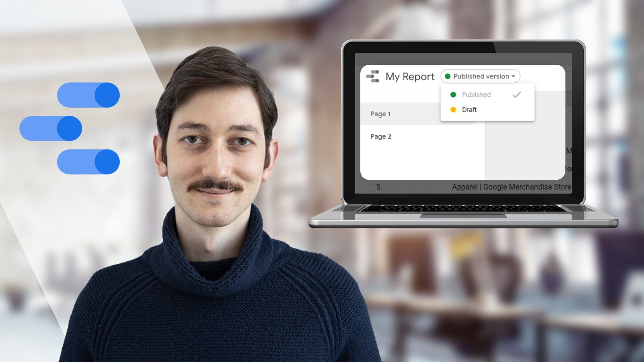Image resolution: width=644 pixels, height=362 pixels.
Task: Click the large blue Data Studio logo
Action: (x=70, y=128)
